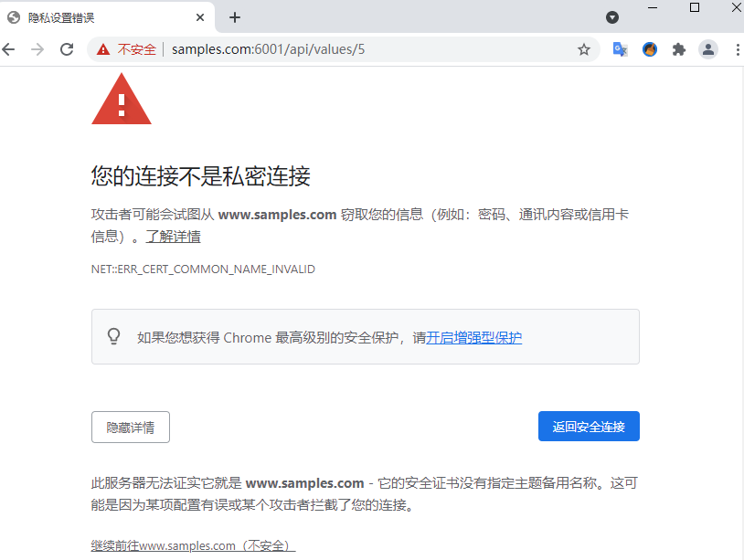Open the tab search dropdown arrow

612,17
